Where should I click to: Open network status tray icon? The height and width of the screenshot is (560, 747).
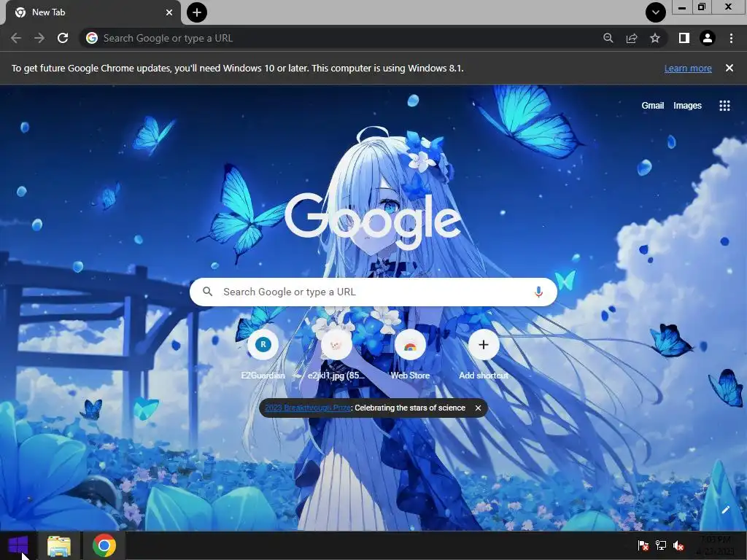pos(661,545)
